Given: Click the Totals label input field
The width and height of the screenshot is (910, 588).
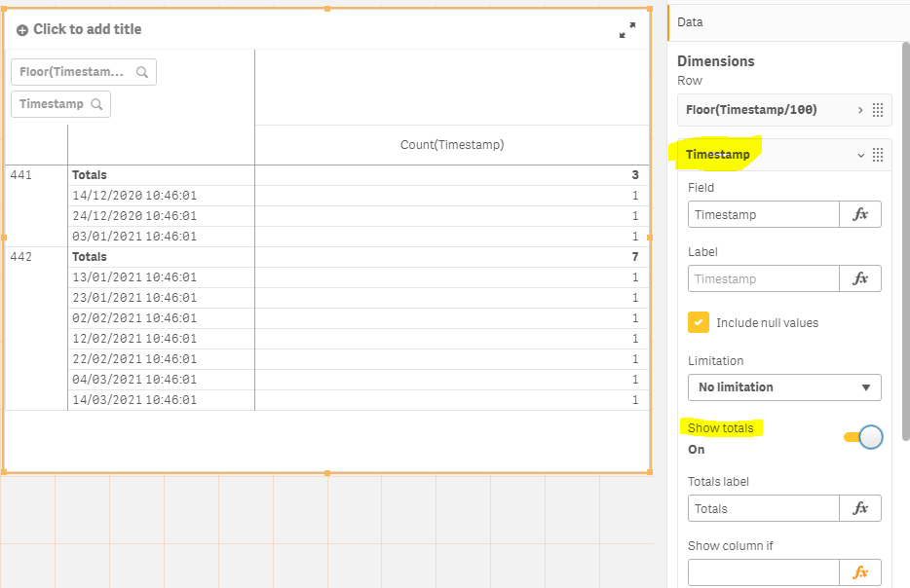Looking at the screenshot, I should (764, 508).
